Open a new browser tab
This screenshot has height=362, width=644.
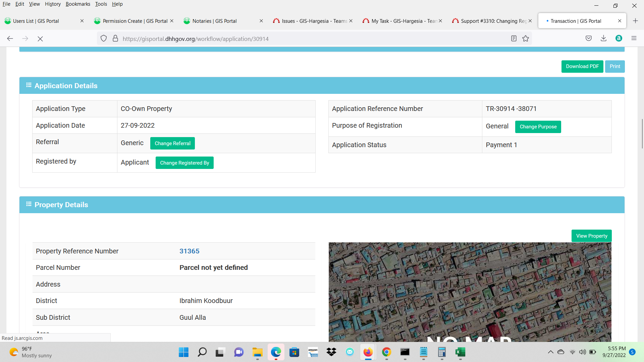click(635, 21)
